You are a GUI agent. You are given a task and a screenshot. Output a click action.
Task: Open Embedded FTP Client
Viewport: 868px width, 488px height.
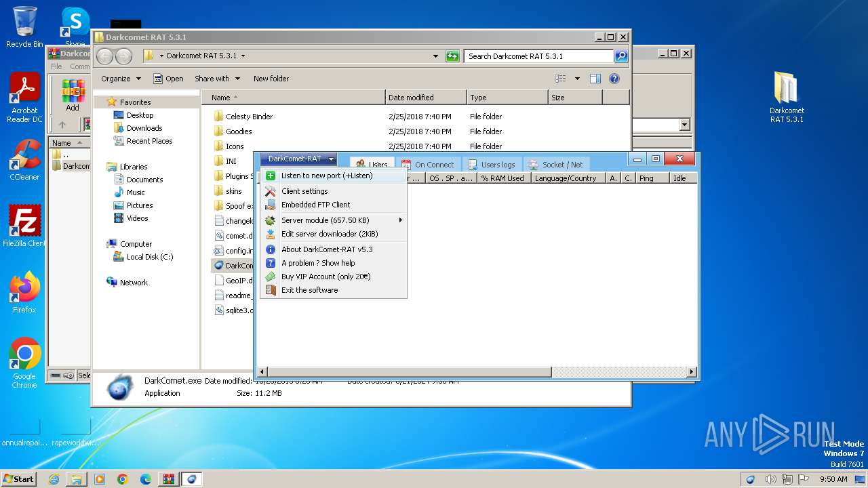(333, 205)
